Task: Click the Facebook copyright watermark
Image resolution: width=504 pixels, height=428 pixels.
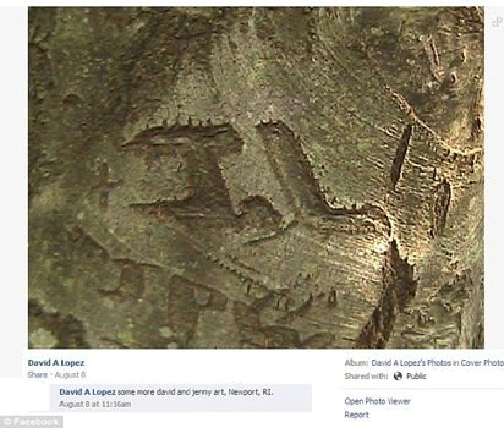Action: pyautogui.click(x=31, y=422)
